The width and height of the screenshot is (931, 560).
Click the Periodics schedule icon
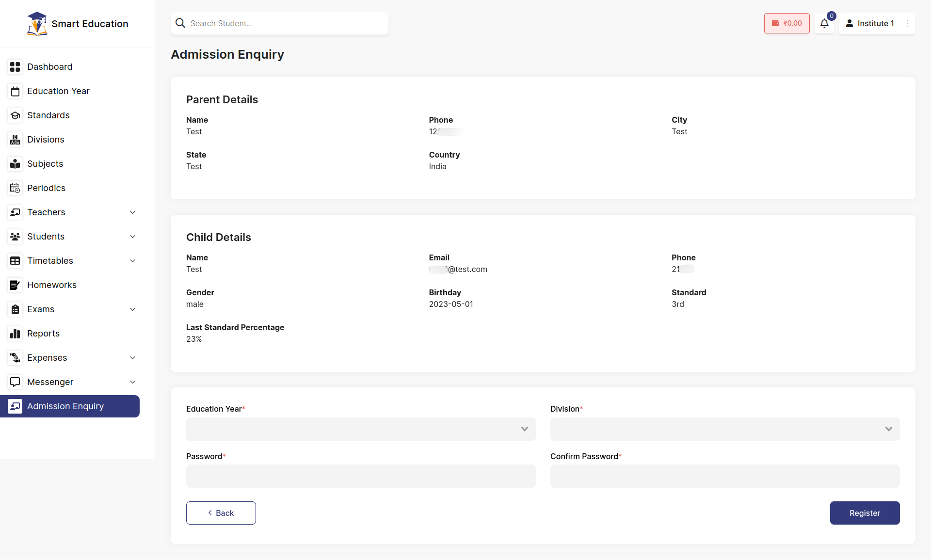[15, 188]
